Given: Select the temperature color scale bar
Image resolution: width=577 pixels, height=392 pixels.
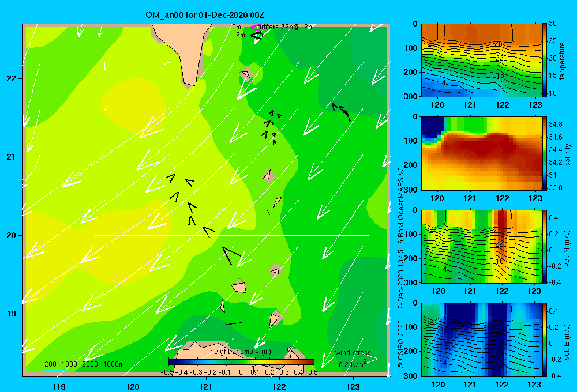Looking at the screenshot, I should click(545, 60).
